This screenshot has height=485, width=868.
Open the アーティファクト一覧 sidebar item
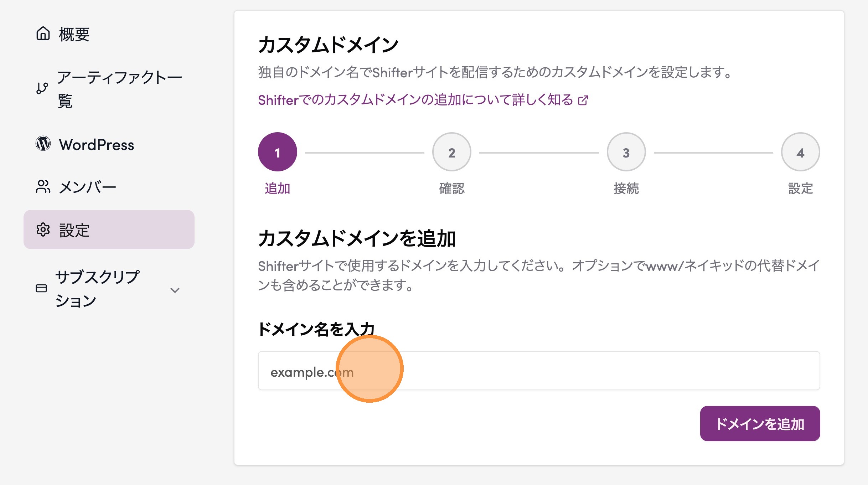click(x=119, y=89)
